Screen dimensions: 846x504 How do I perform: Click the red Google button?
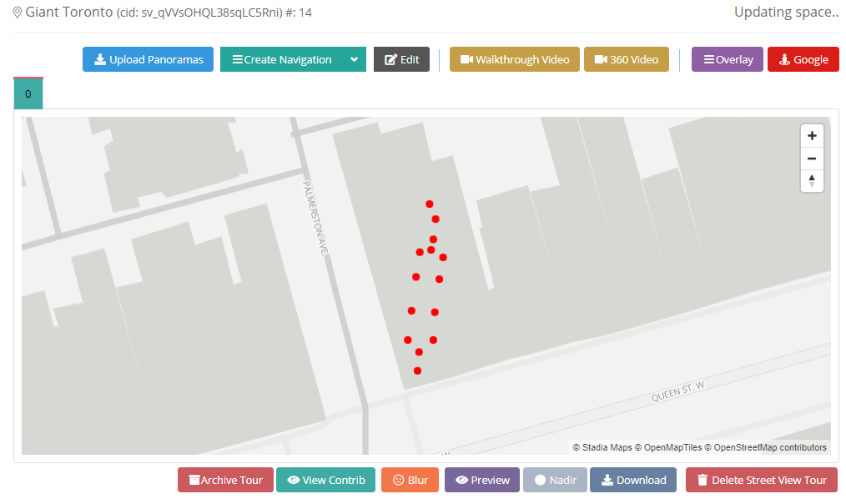point(803,59)
